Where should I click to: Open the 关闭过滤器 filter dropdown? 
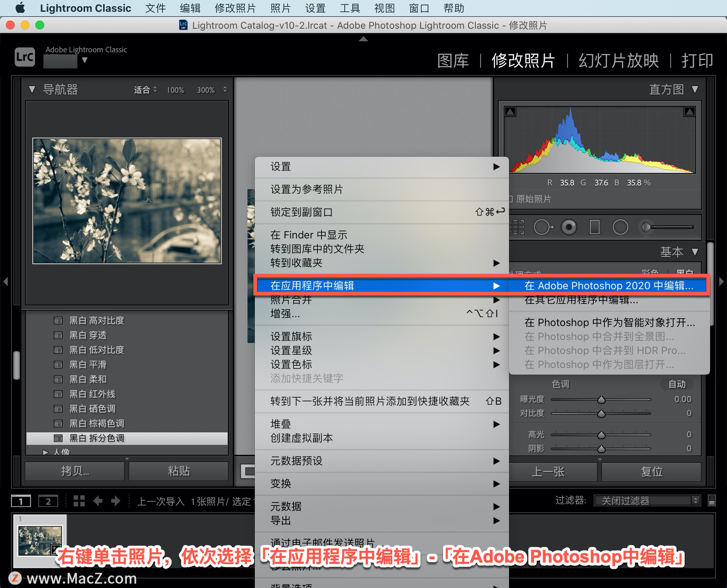point(647,501)
